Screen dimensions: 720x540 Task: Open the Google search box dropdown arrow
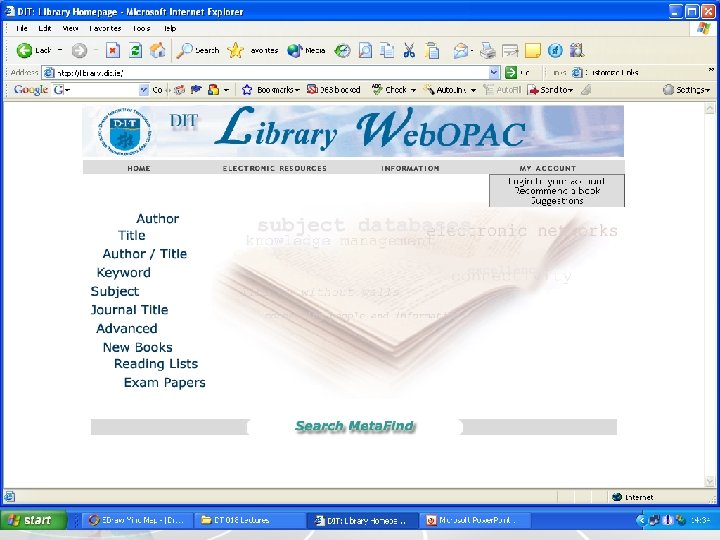pos(144,90)
